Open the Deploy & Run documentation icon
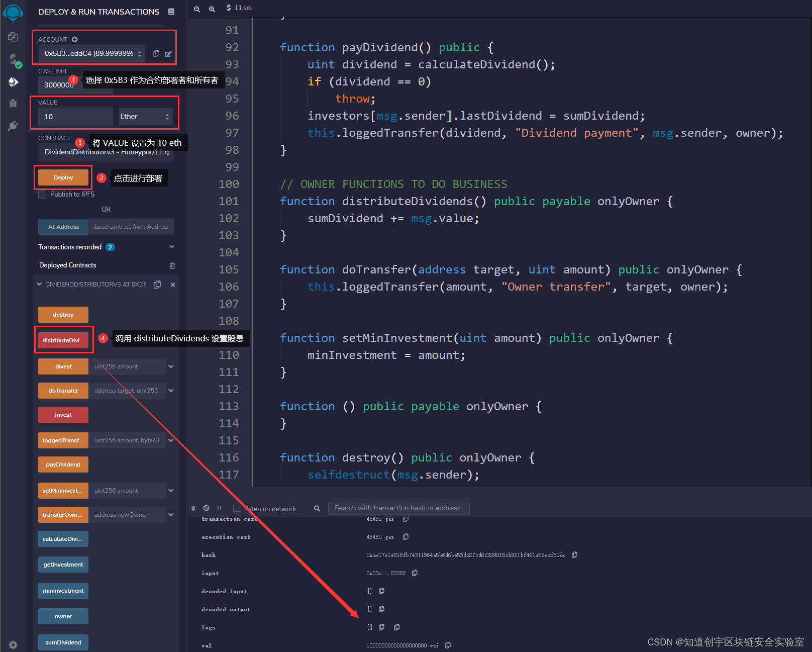 171,12
